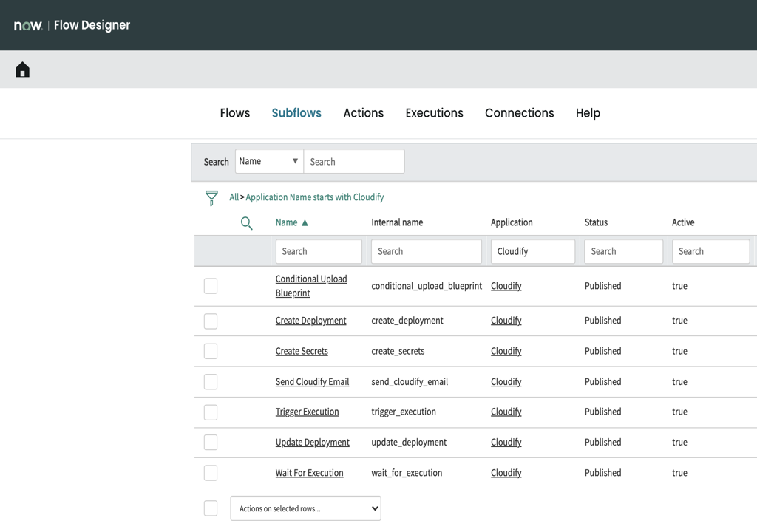Screen dimensions: 757x532
Task: Check the Update Deployment row checkbox
Action: click(x=211, y=442)
